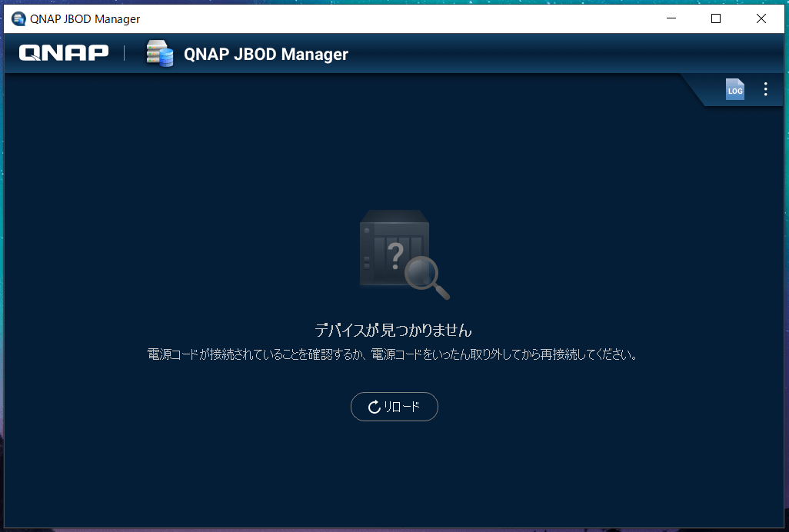
Task: Click the リロード reload button
Action: coord(394,407)
